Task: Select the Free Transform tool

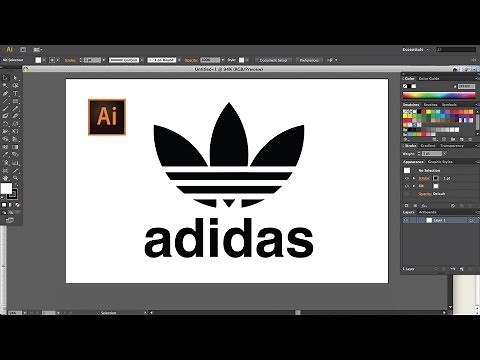Action: pos(15,132)
